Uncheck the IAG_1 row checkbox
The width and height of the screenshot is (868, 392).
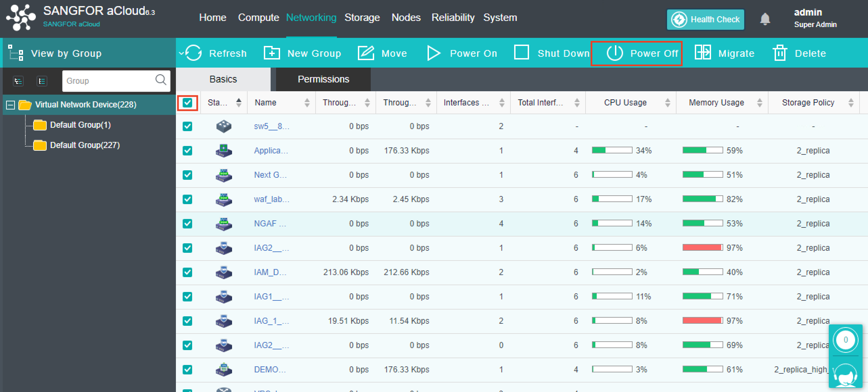187,321
